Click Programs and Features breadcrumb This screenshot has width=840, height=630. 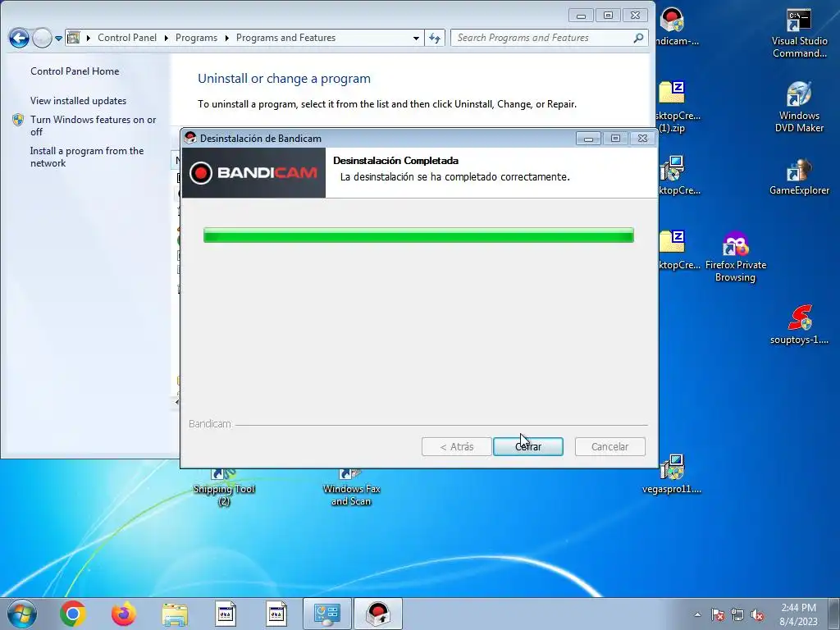(x=285, y=38)
